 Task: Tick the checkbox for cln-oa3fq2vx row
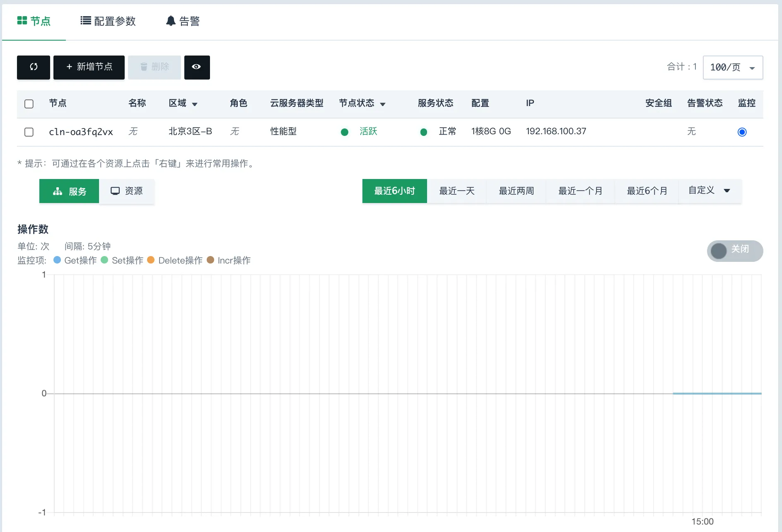(29, 132)
